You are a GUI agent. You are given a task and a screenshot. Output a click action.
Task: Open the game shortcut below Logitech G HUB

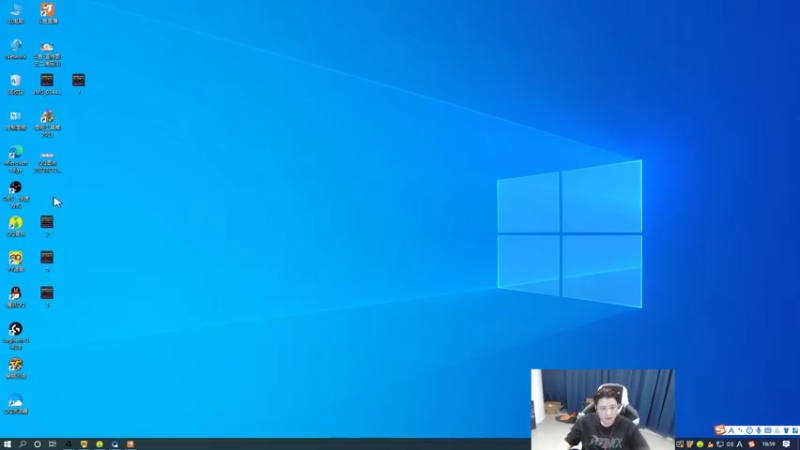[x=16, y=368]
